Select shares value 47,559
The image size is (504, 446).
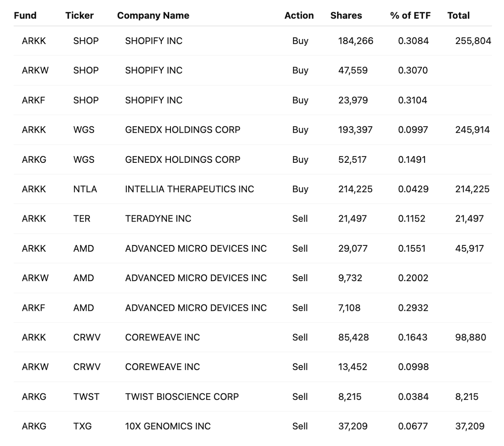click(353, 70)
